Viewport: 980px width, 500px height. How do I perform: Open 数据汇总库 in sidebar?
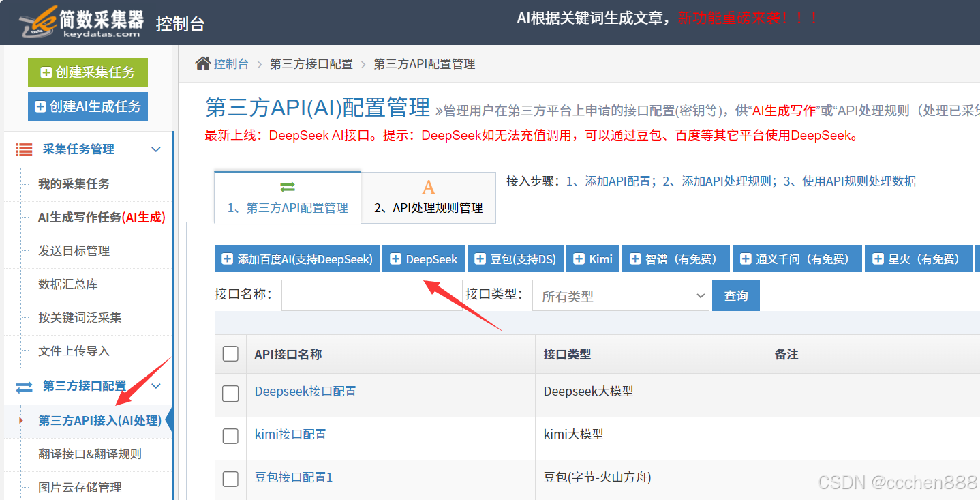(68, 284)
